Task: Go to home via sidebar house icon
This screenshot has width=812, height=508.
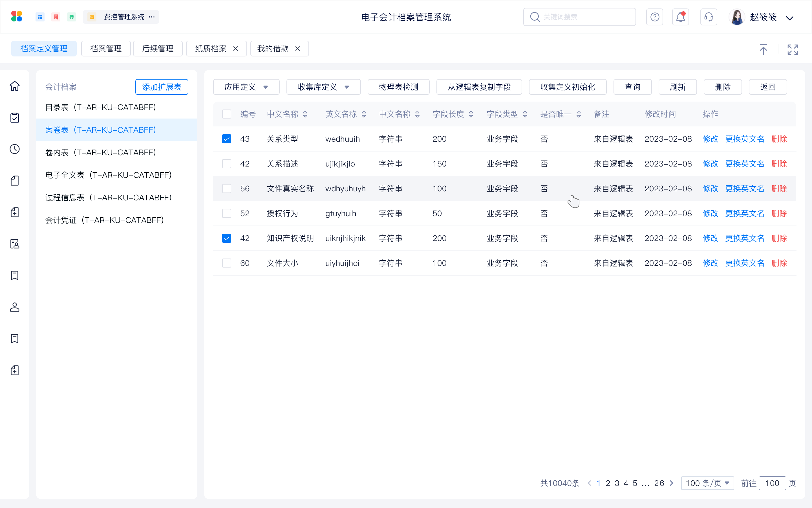Action: 15,86
